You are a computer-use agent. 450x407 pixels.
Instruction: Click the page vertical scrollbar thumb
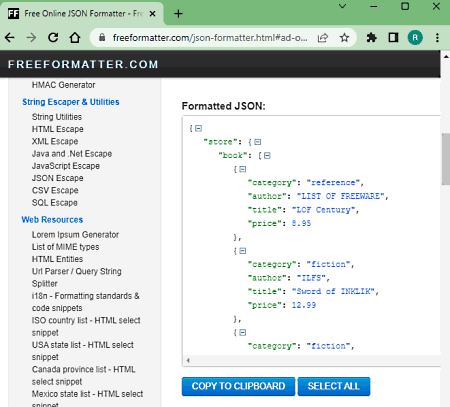(446, 159)
